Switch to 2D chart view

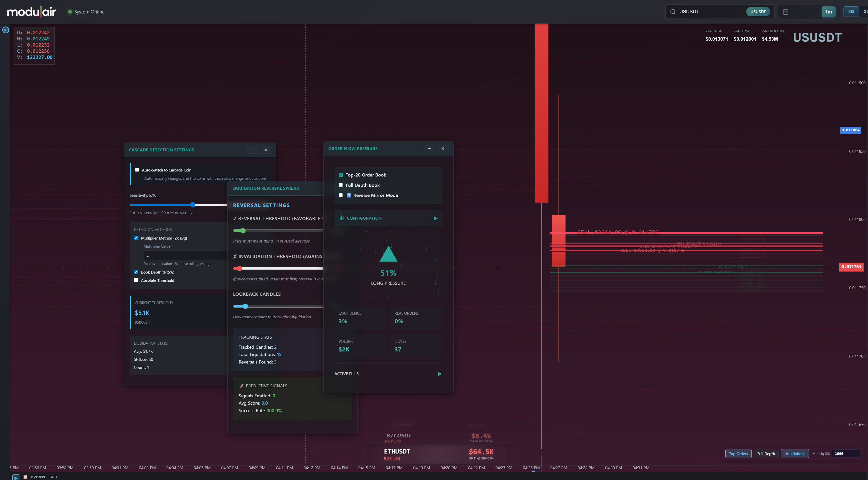point(851,11)
